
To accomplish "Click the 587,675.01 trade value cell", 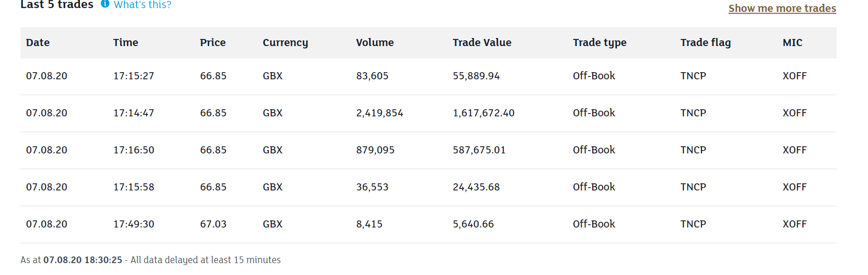I will (x=479, y=150).
